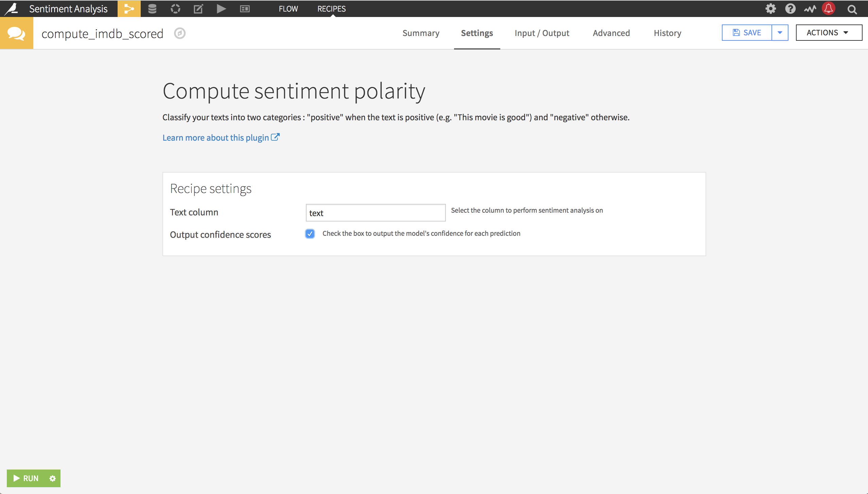Click the RUN button to execute
Image resolution: width=868 pixels, height=494 pixels.
(26, 478)
